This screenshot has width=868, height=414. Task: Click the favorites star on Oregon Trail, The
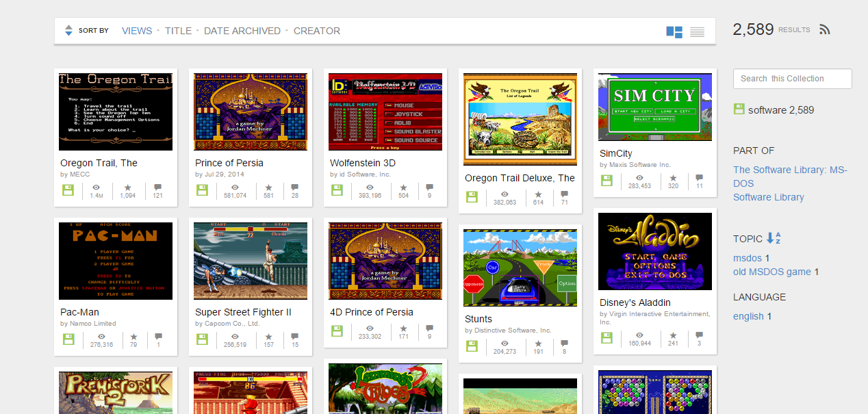[128, 187]
